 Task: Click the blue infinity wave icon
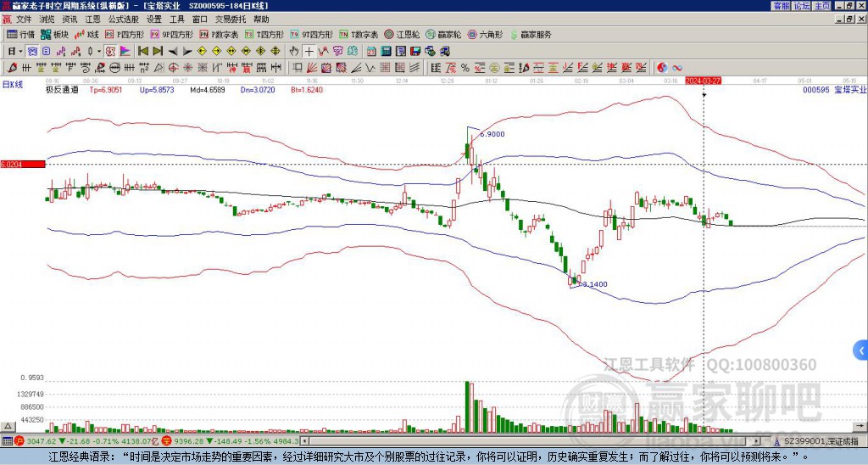(677, 68)
